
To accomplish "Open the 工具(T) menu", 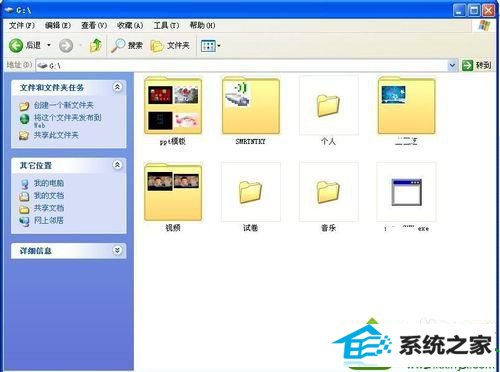I will coord(166,25).
